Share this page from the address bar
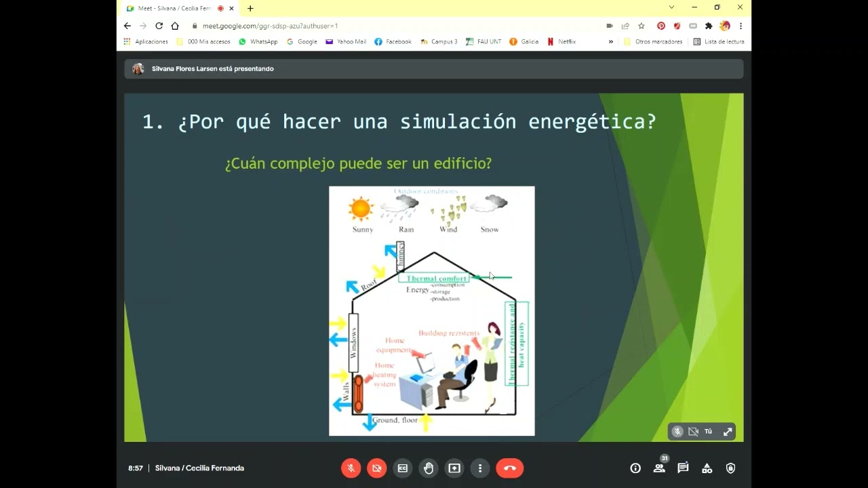 tap(625, 26)
